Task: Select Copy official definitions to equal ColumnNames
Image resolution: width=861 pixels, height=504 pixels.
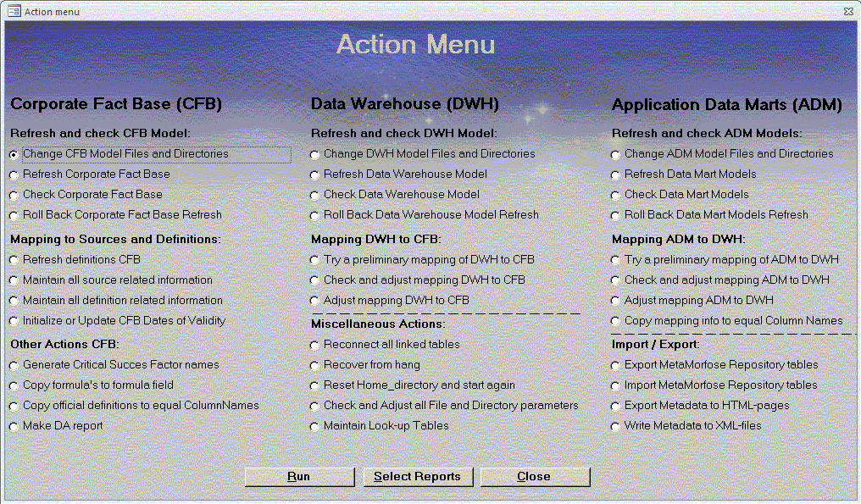Action: click(x=14, y=407)
